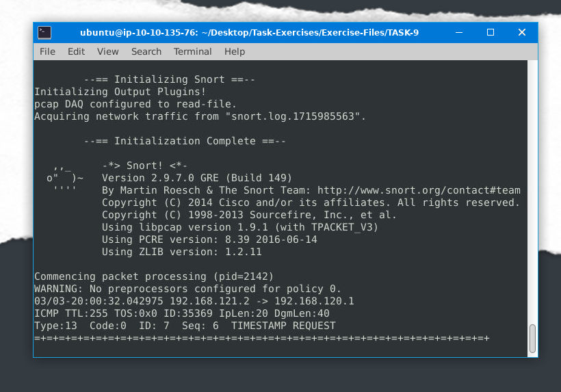Open the File menu
Viewport: 561px width, 392px height.
47,51
